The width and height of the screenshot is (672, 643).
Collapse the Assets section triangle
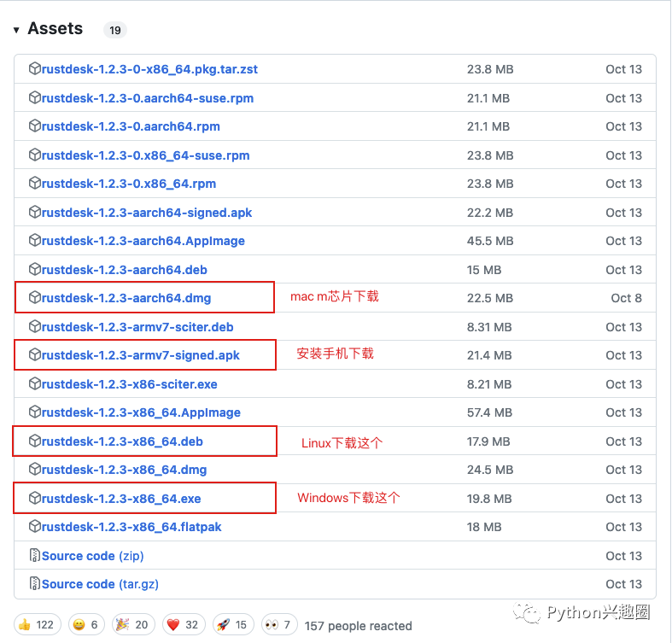tap(16, 30)
